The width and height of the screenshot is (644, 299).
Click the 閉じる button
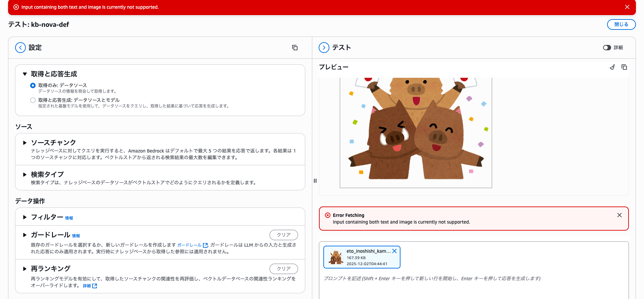pyautogui.click(x=621, y=24)
